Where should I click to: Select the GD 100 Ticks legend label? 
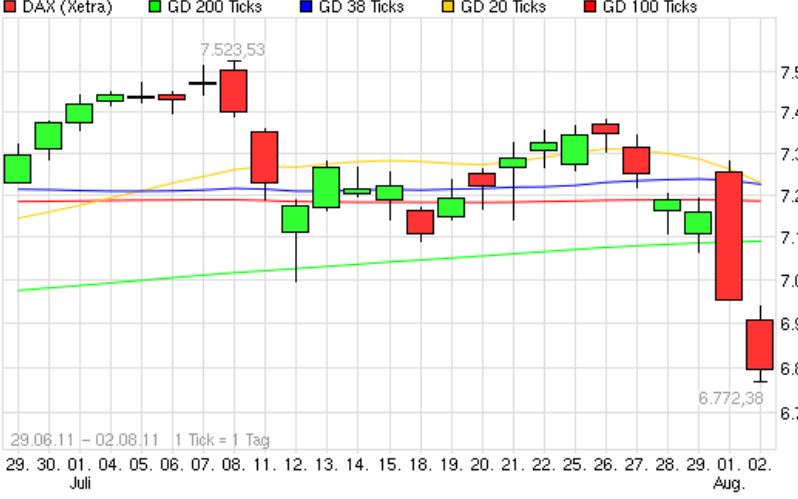649,7
